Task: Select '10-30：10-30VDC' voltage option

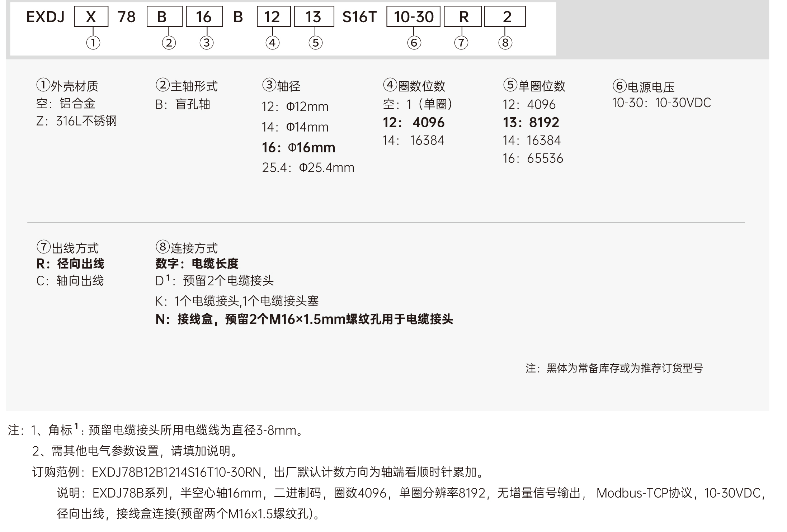Action: [x=661, y=103]
